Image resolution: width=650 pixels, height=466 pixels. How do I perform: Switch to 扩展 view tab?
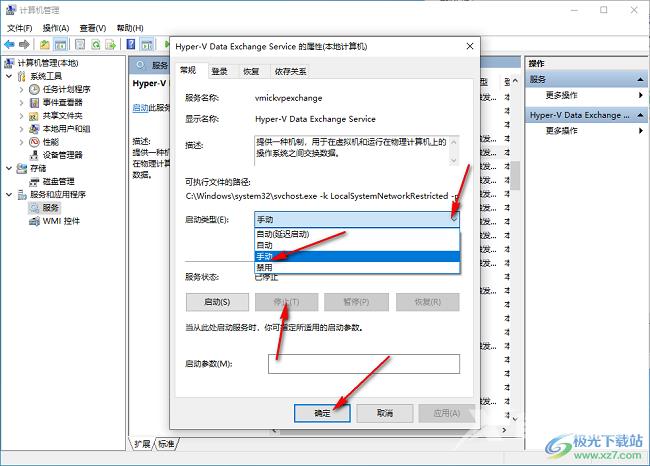pos(142,444)
